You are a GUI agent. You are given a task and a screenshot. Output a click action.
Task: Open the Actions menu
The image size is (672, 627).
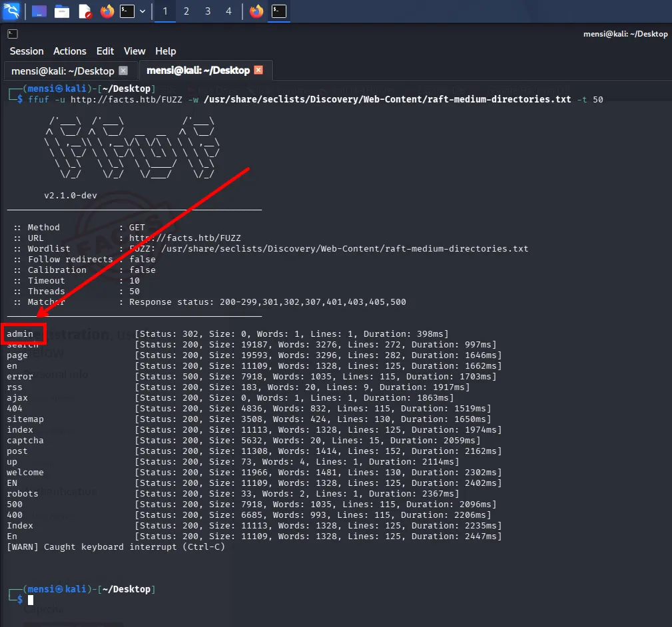coord(70,51)
